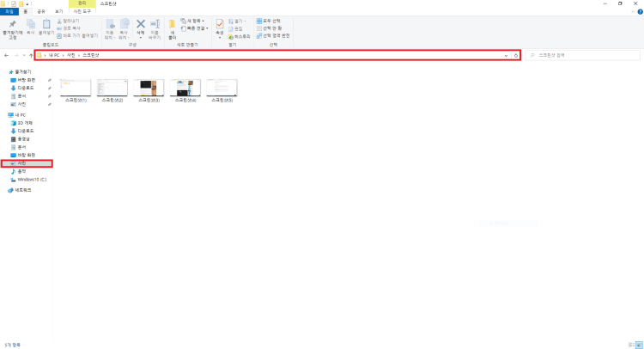Open 빠른 연결 (Easy access) dropdown
This screenshot has width=644, height=349.
pyautogui.click(x=194, y=28)
